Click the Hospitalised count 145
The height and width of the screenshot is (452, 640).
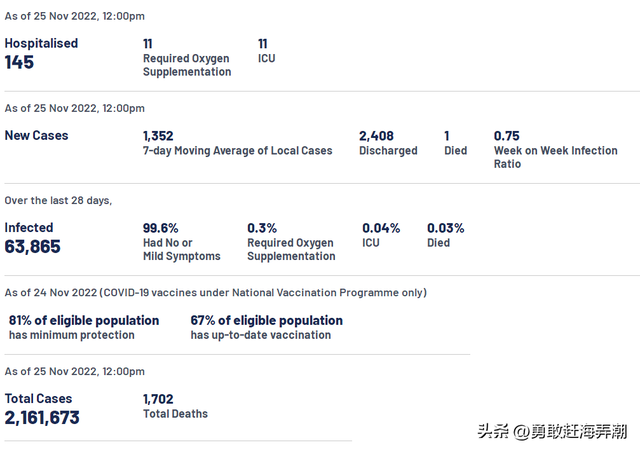[x=20, y=62]
